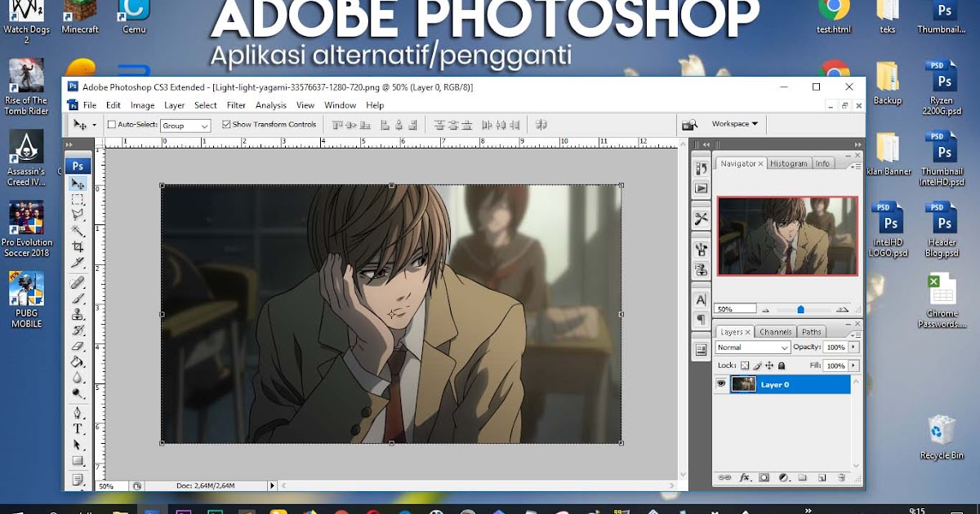Viewport: 980px width, 514px height.
Task: Select the Eraser tool
Action: (78, 346)
